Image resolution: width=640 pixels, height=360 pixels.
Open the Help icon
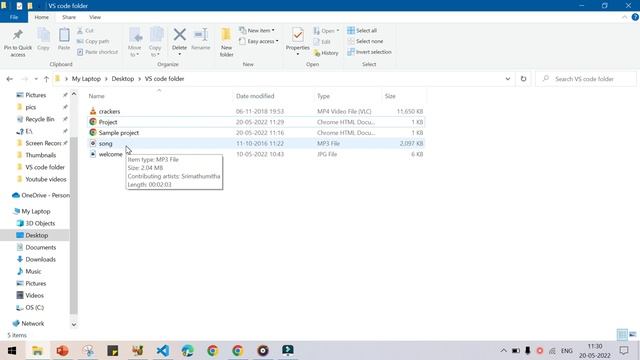click(635, 17)
